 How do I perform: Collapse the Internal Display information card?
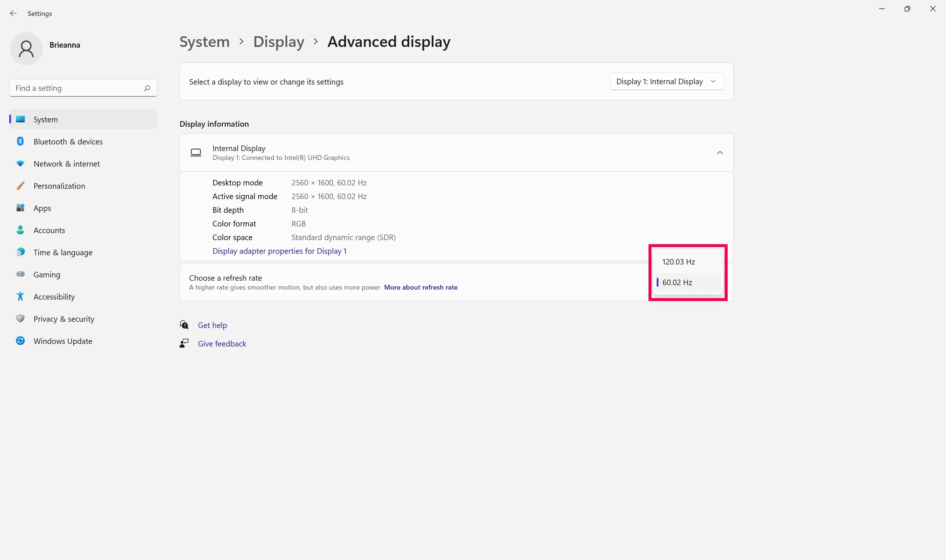point(719,153)
